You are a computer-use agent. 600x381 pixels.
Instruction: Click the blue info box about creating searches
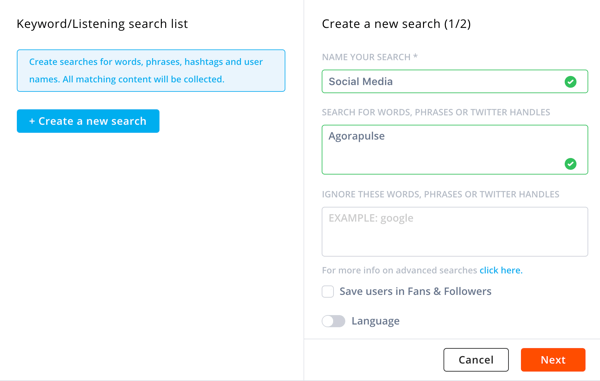click(x=151, y=70)
